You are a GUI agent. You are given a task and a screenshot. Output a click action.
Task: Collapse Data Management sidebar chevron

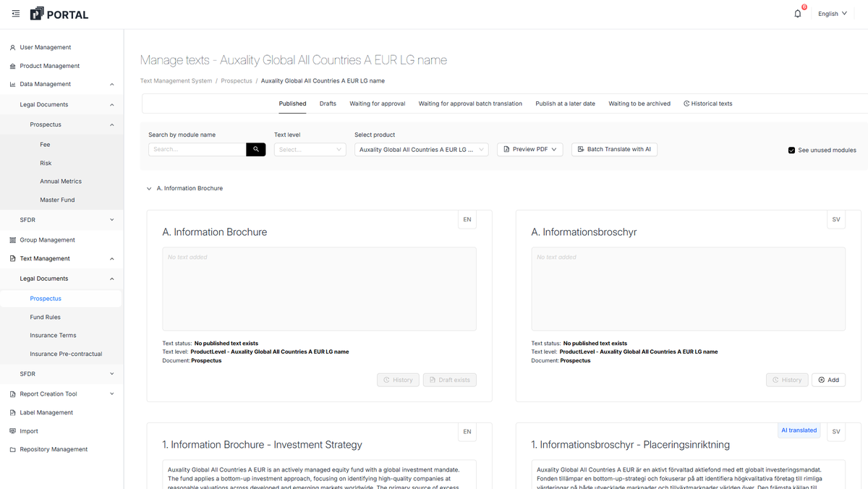click(x=112, y=85)
